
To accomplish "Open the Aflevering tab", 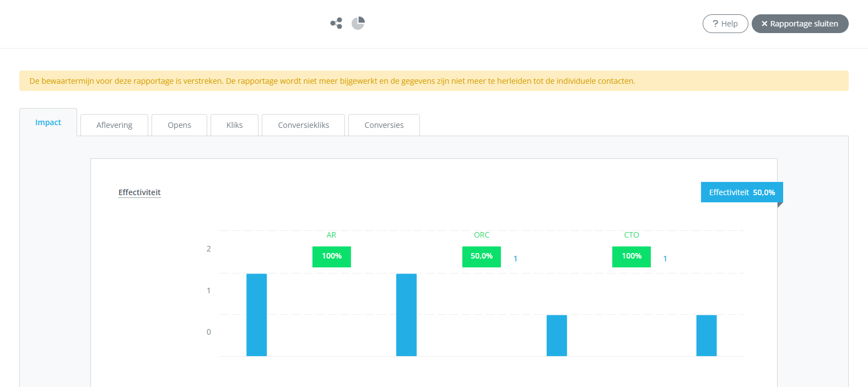I will (x=114, y=125).
